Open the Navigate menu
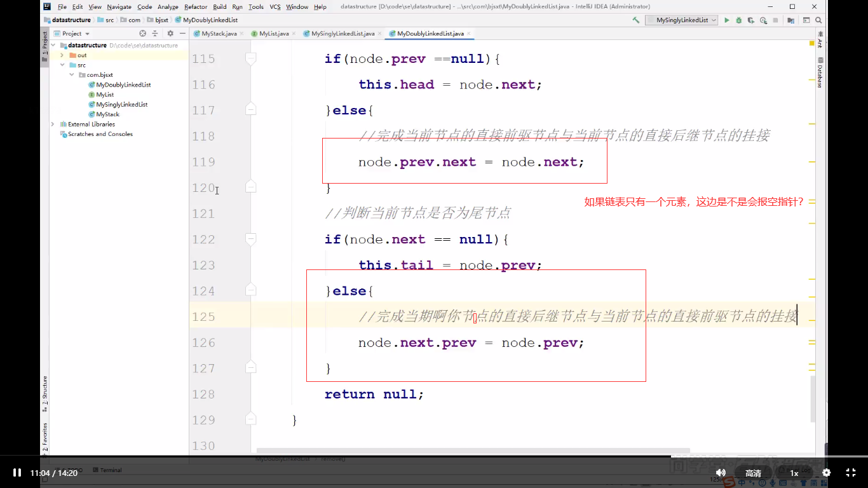The width and height of the screenshot is (868, 488). (x=119, y=7)
